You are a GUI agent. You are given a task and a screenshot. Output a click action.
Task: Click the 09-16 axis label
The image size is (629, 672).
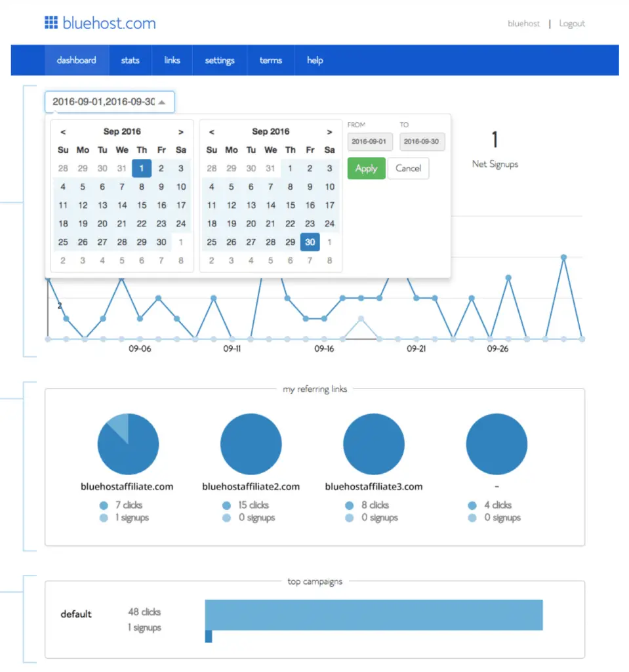(x=324, y=349)
